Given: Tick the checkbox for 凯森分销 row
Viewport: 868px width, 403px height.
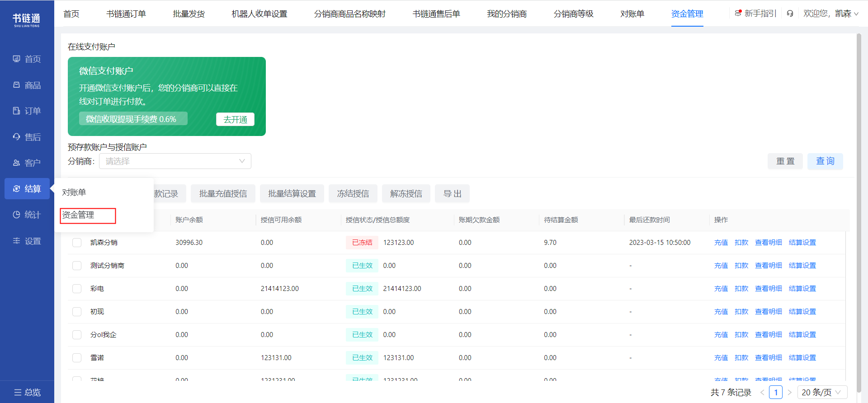Looking at the screenshot, I should pyautogui.click(x=77, y=243).
